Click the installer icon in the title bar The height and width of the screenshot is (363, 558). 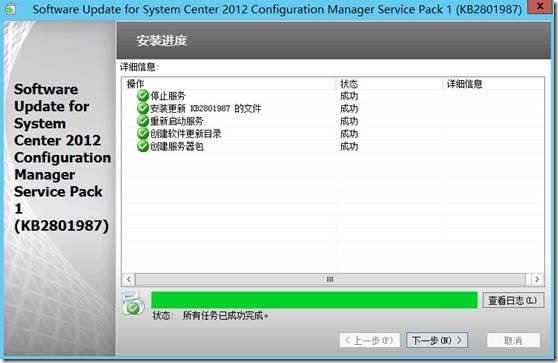pos(10,9)
